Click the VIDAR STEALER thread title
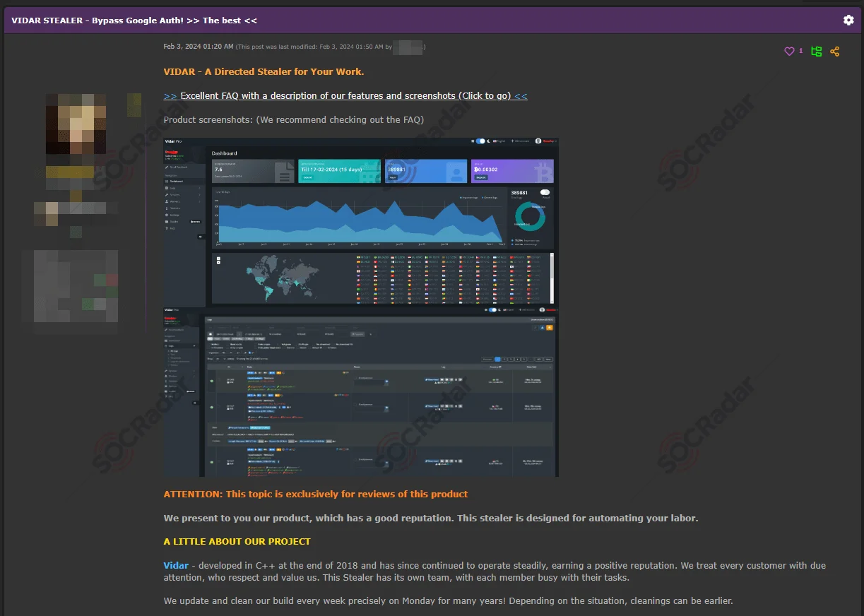The width and height of the screenshot is (864, 616). (x=134, y=20)
